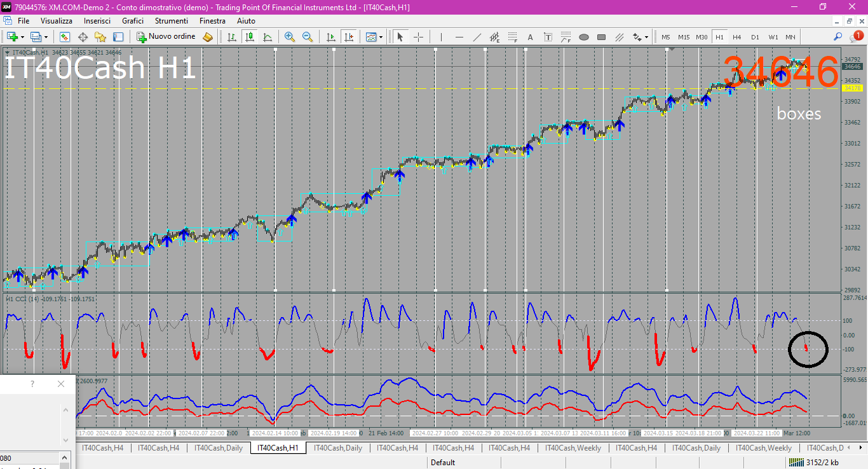Screen dimensions: 868x469
Task: Toggle Chart Shift button
Action: pos(348,37)
